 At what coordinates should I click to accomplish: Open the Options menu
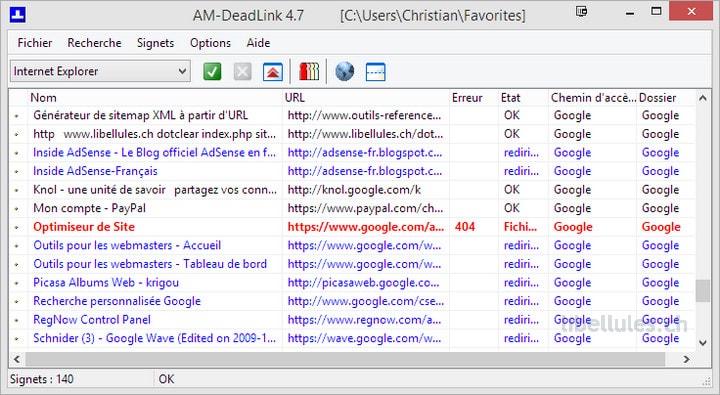click(x=210, y=43)
